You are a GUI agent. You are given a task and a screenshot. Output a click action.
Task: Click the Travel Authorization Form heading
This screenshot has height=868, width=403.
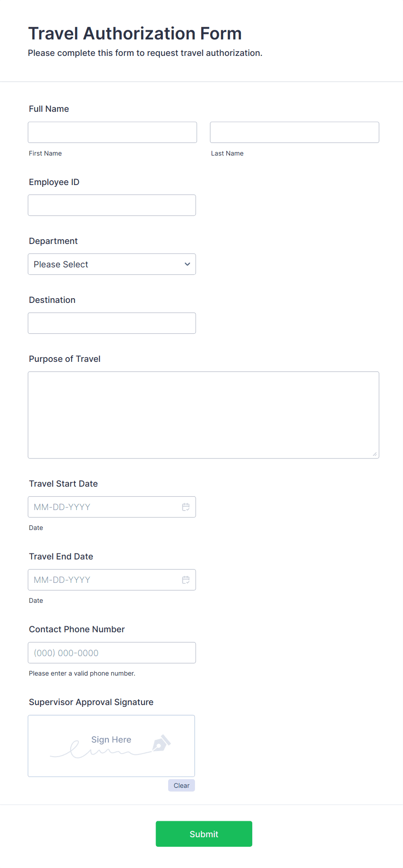point(135,34)
